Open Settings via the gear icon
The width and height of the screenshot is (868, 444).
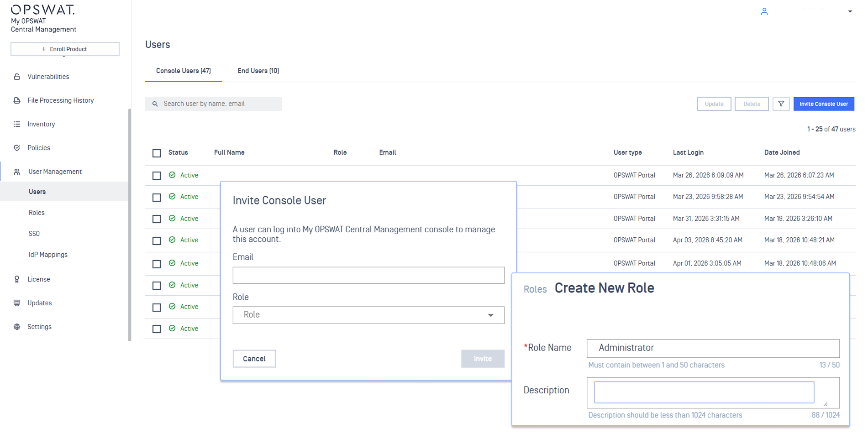(x=17, y=327)
